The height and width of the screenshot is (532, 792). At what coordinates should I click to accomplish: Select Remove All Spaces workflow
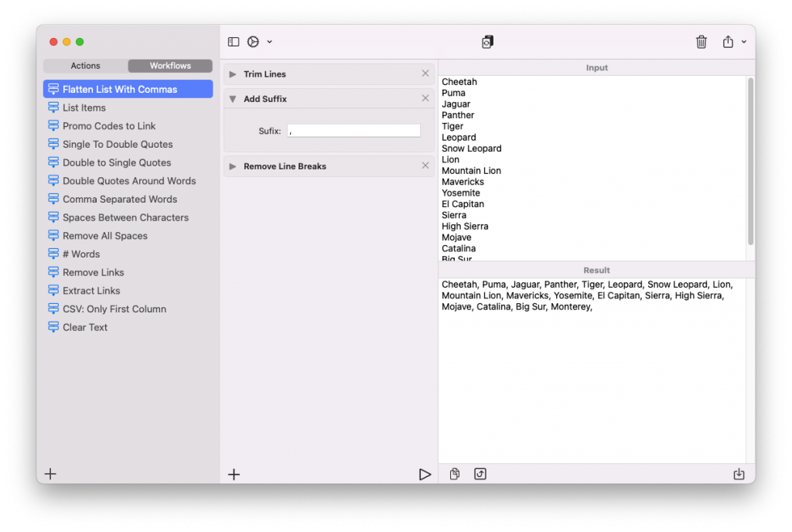click(x=128, y=236)
